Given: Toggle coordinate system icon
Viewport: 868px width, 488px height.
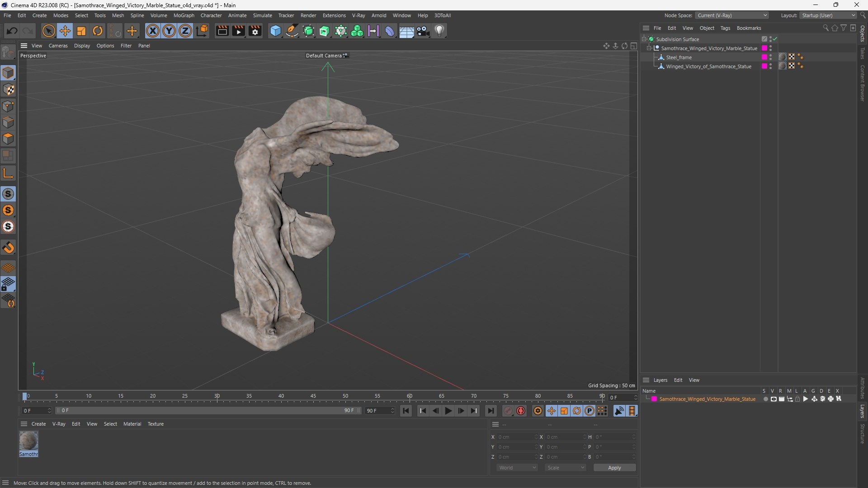Looking at the screenshot, I should (202, 31).
